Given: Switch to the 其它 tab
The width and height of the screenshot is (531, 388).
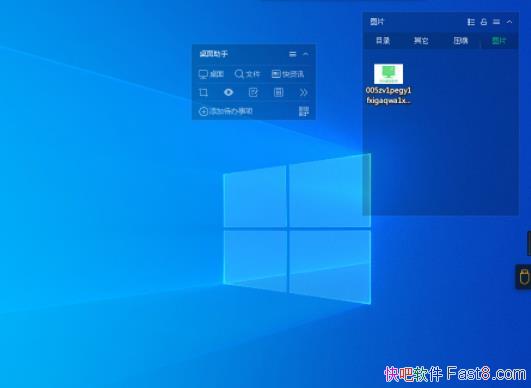Looking at the screenshot, I should click(421, 41).
